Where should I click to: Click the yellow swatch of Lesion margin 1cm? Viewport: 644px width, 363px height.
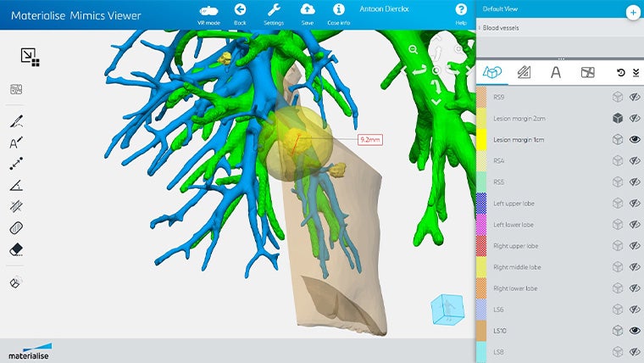[481, 140]
